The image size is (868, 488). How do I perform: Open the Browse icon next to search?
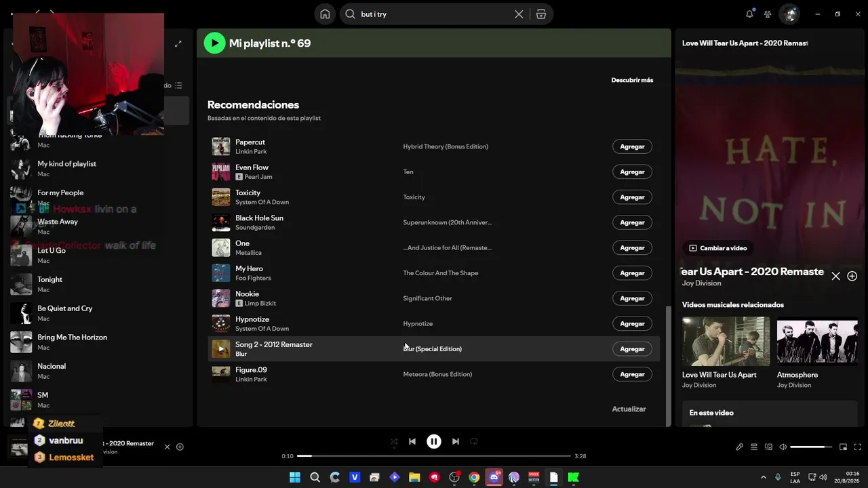pyautogui.click(x=541, y=14)
